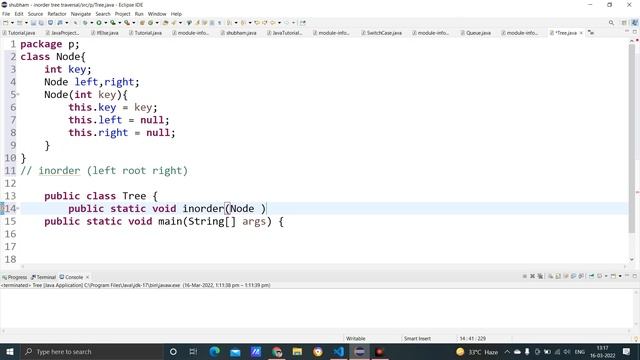Open the New file dropdown arrow
The width and height of the screenshot is (640, 360).
pyautogui.click(x=12, y=23)
